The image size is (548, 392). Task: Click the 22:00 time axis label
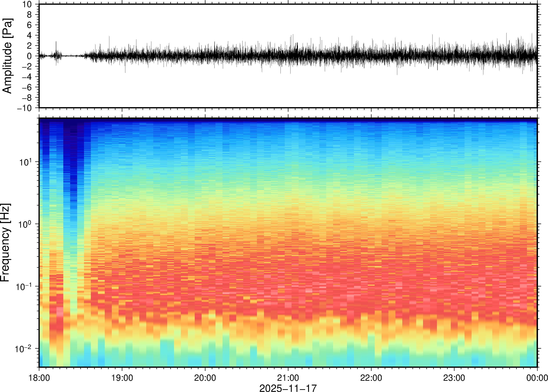click(x=371, y=378)
